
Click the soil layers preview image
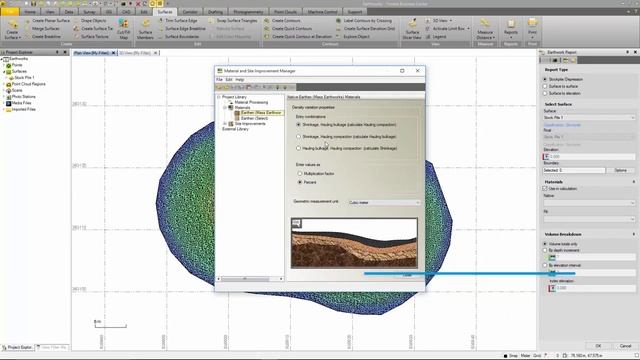(x=354, y=243)
